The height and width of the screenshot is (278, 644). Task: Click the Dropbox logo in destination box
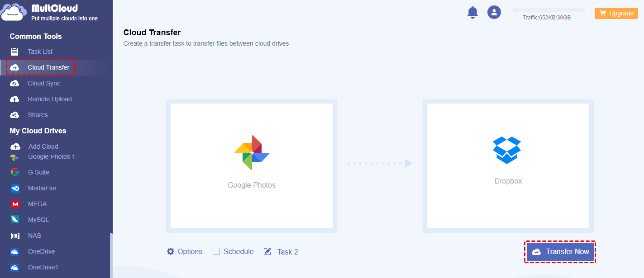tap(507, 150)
